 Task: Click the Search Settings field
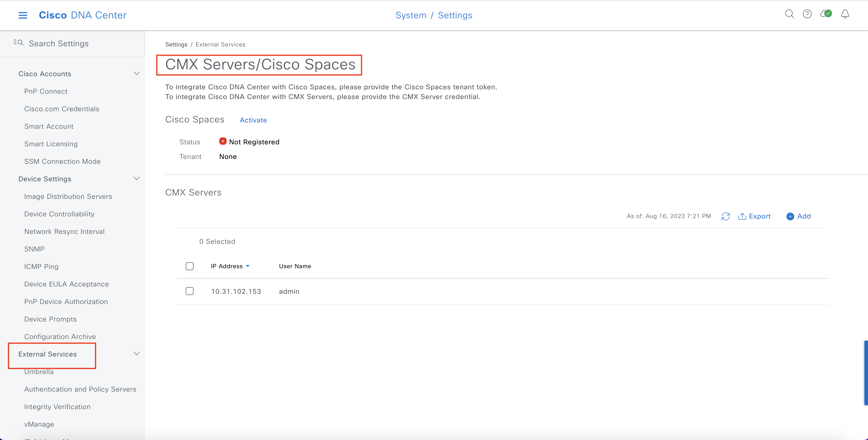pyautogui.click(x=59, y=44)
